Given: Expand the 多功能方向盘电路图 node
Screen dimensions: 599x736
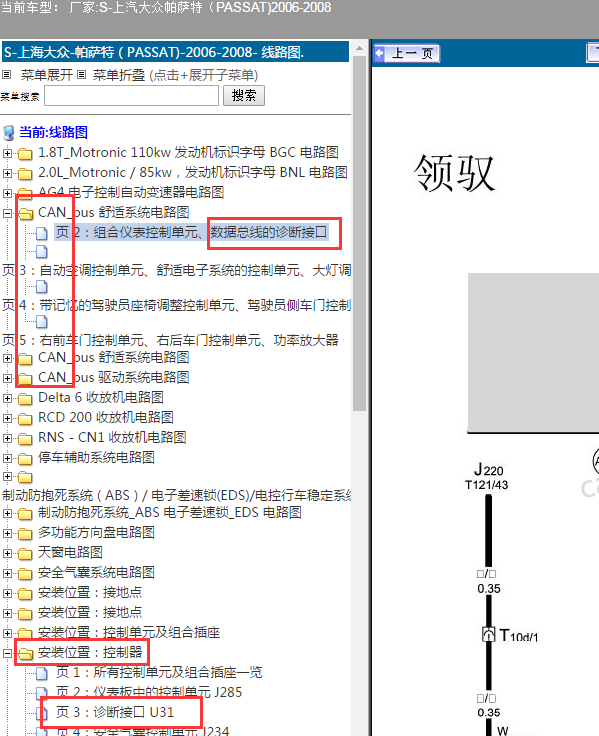Looking at the screenshot, I should (8, 533).
